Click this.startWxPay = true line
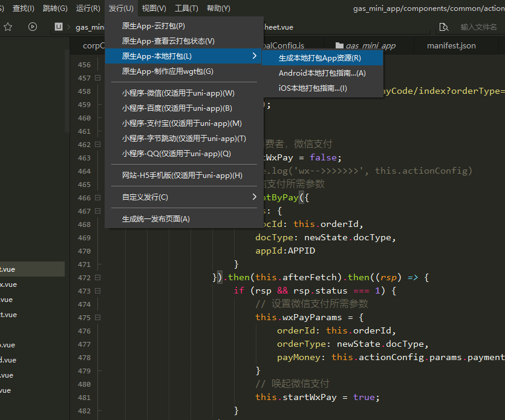This screenshot has width=505, height=420. (x=318, y=397)
